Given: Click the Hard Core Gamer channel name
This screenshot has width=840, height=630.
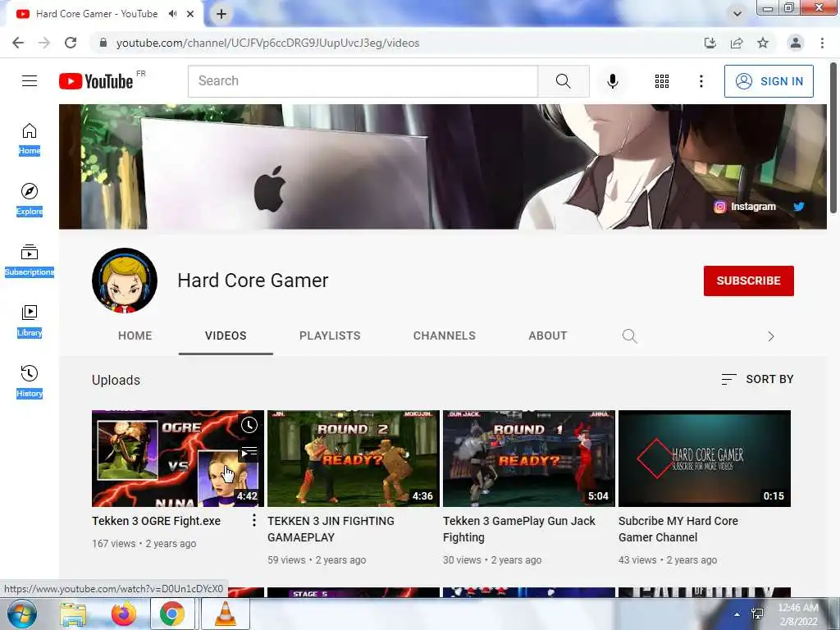Looking at the screenshot, I should coord(253,281).
